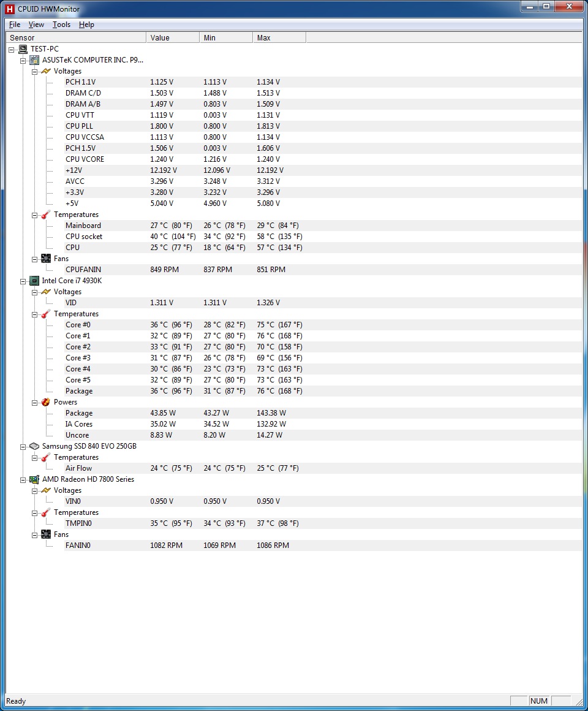
Task: Open the View menu
Action: tap(36, 25)
